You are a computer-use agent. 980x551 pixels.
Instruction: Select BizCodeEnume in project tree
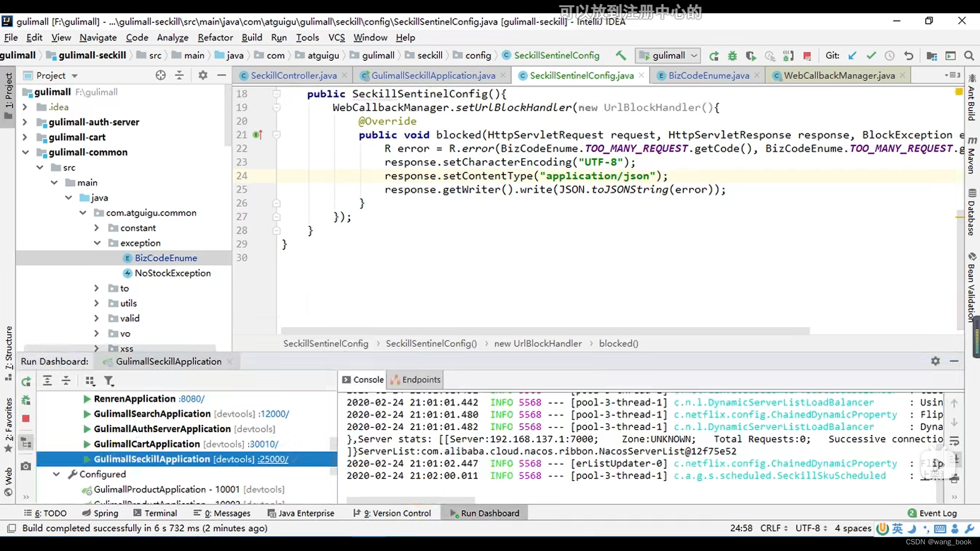pyautogui.click(x=166, y=258)
